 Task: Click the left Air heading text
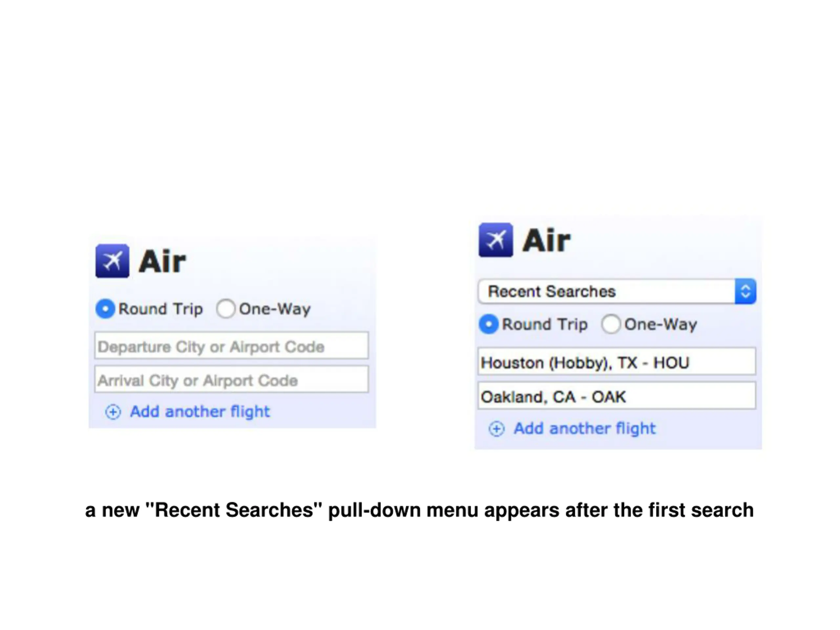pyautogui.click(x=162, y=262)
